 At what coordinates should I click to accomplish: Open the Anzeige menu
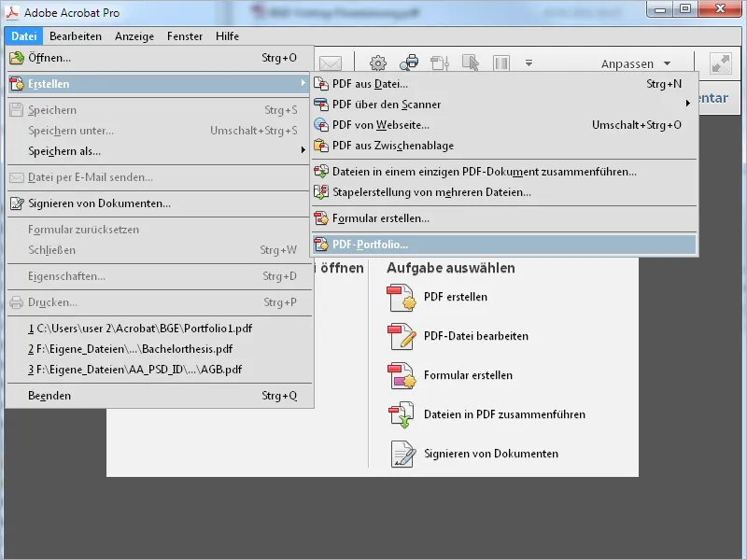134,36
